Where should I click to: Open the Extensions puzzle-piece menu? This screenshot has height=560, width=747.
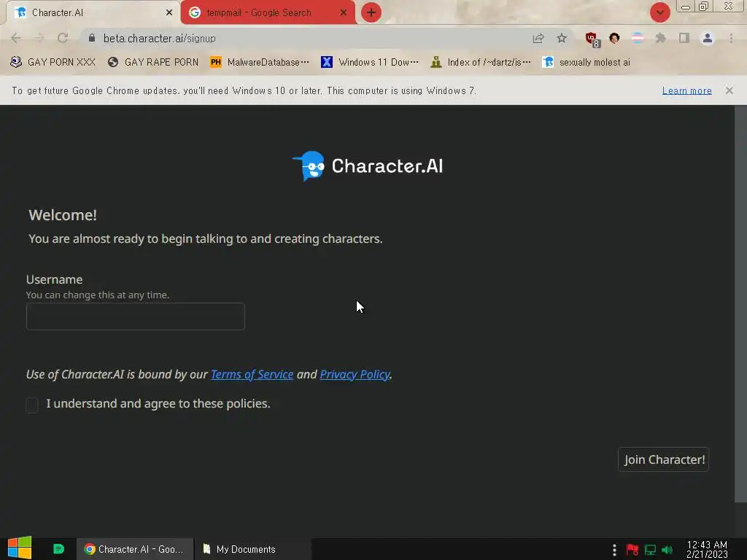tap(661, 38)
